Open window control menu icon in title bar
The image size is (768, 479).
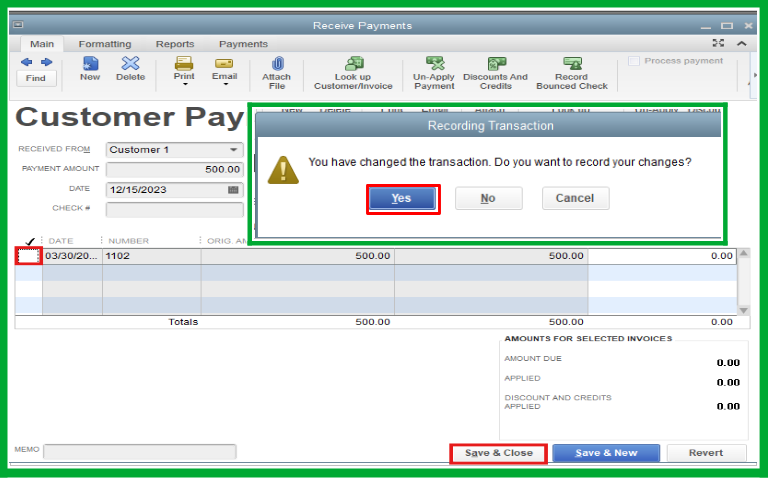tap(18, 24)
